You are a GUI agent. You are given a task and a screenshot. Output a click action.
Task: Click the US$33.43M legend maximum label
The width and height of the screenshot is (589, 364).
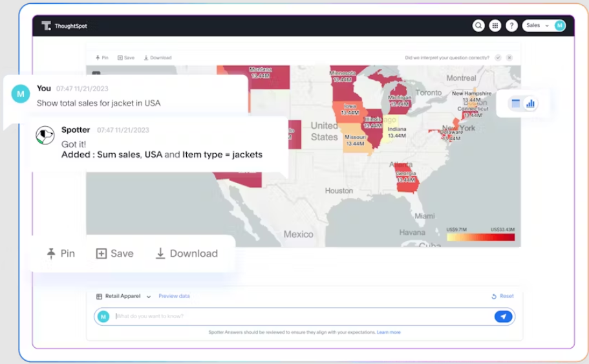(502, 230)
